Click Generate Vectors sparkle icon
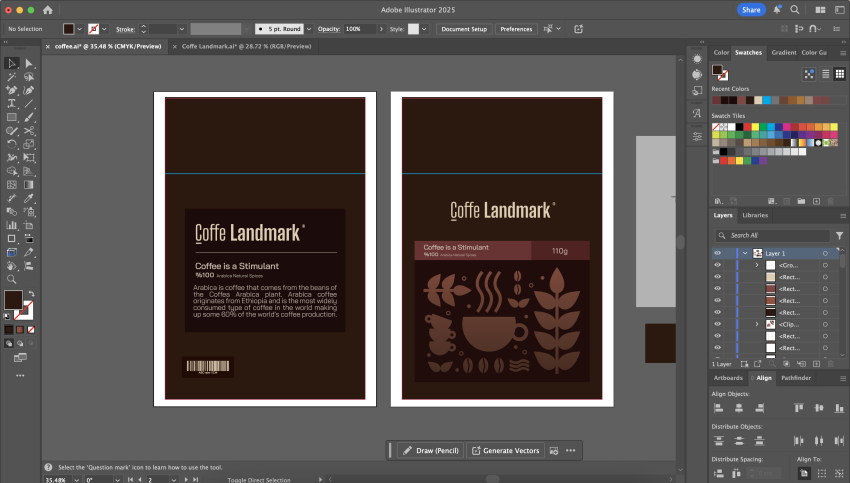This screenshot has width=850, height=483. coord(476,451)
